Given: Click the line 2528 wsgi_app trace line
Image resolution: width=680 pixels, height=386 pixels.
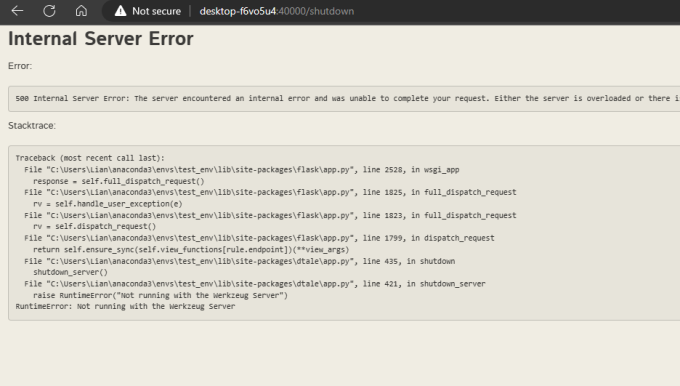Looking at the screenshot, I should pyautogui.click(x=242, y=170).
